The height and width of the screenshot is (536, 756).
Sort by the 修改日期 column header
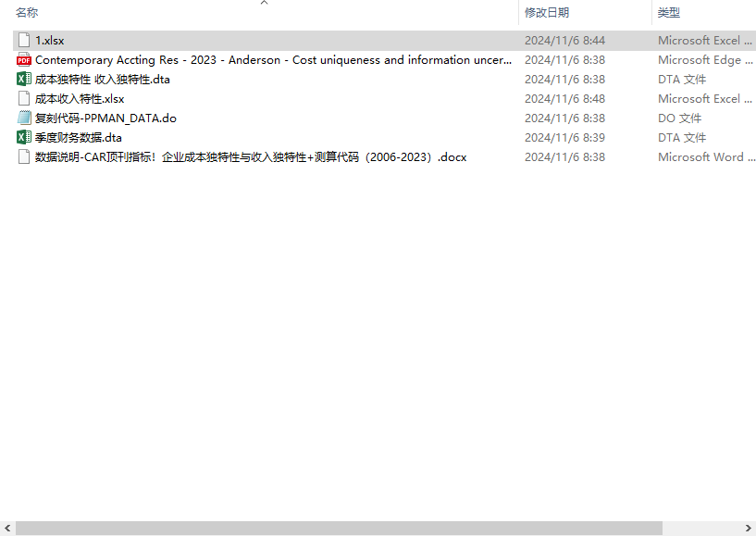[547, 13]
